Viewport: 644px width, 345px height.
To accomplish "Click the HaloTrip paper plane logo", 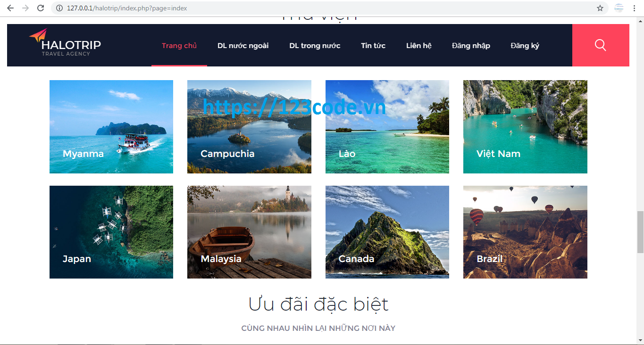I will click(x=38, y=36).
